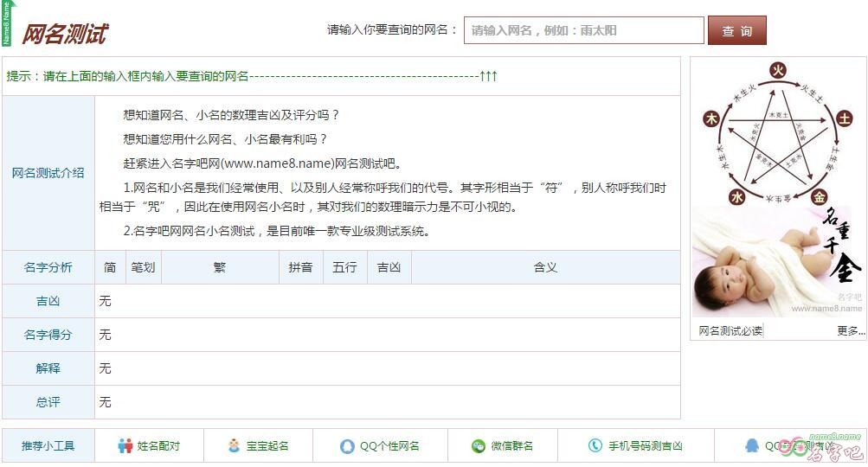Image resolution: width=868 pixels, height=467 pixels.
Task: Click the 五行 column header
Action: click(x=344, y=267)
